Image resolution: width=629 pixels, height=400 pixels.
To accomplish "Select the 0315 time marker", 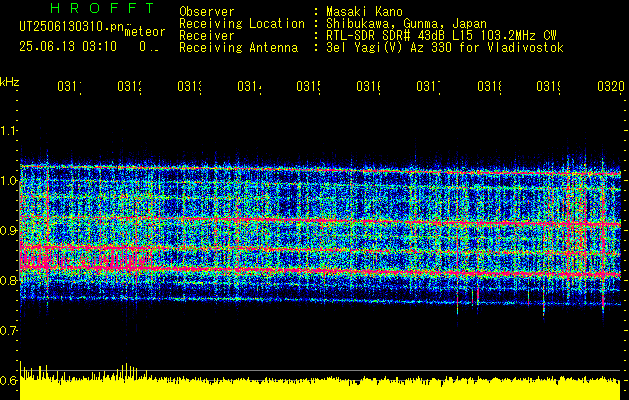I will 308,86.
